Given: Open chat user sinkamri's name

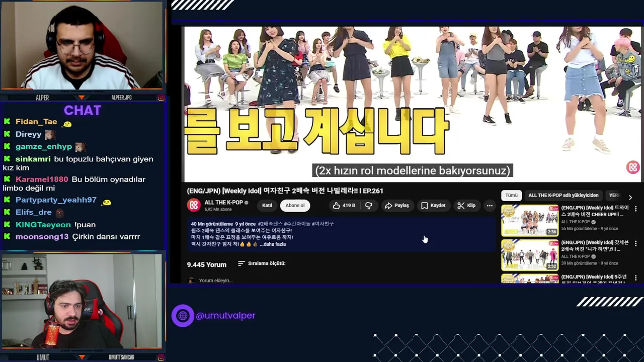Looking at the screenshot, I should click(x=33, y=159).
